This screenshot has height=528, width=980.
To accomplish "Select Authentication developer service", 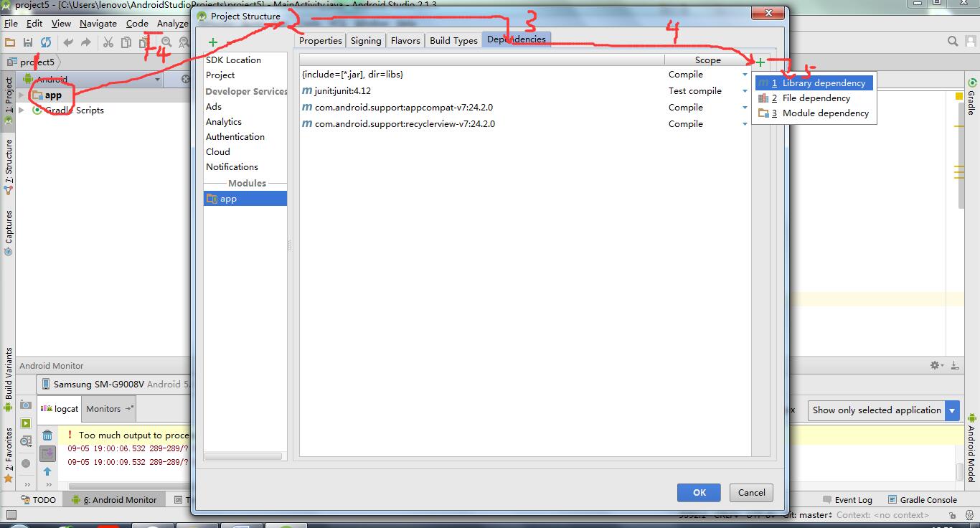I will point(235,137).
